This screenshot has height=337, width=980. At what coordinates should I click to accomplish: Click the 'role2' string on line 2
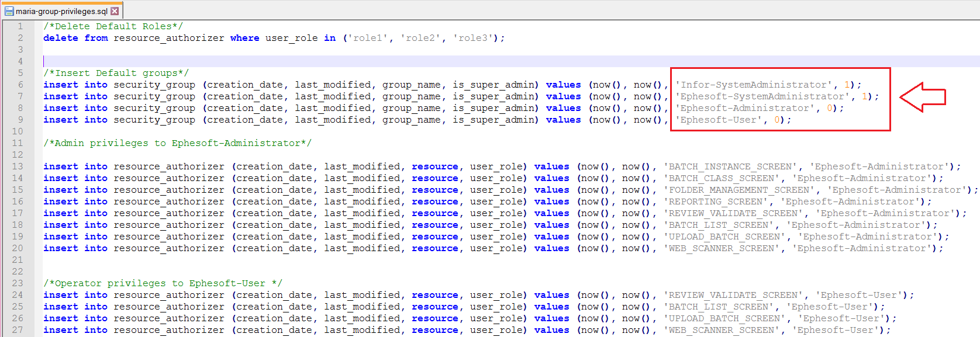[x=420, y=38]
